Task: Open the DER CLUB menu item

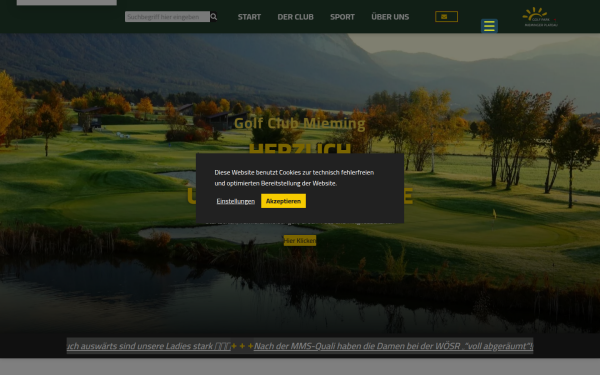Action: (295, 17)
